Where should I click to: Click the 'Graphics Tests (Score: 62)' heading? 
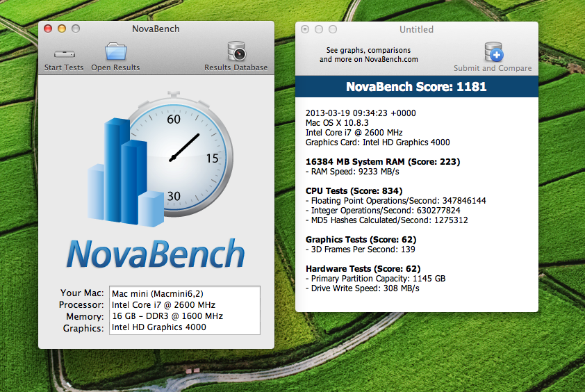click(361, 239)
